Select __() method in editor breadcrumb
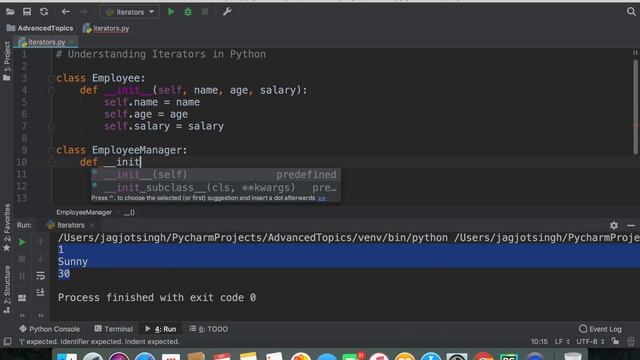The image size is (640, 360). (x=129, y=212)
